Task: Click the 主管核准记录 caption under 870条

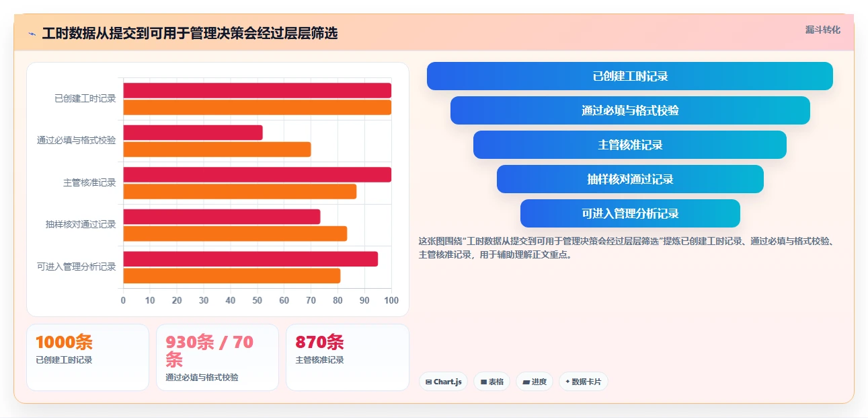Action: (320, 360)
